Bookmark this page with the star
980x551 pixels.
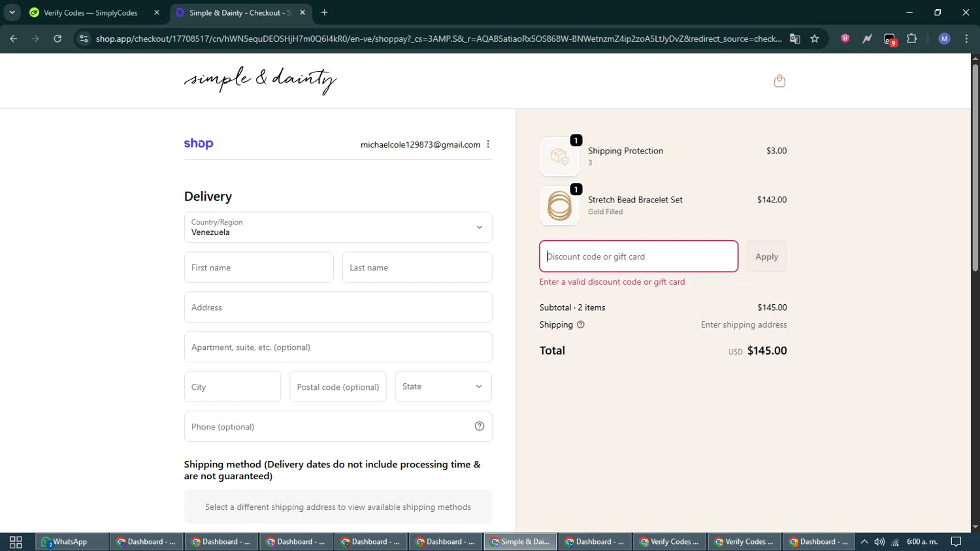pos(815,39)
